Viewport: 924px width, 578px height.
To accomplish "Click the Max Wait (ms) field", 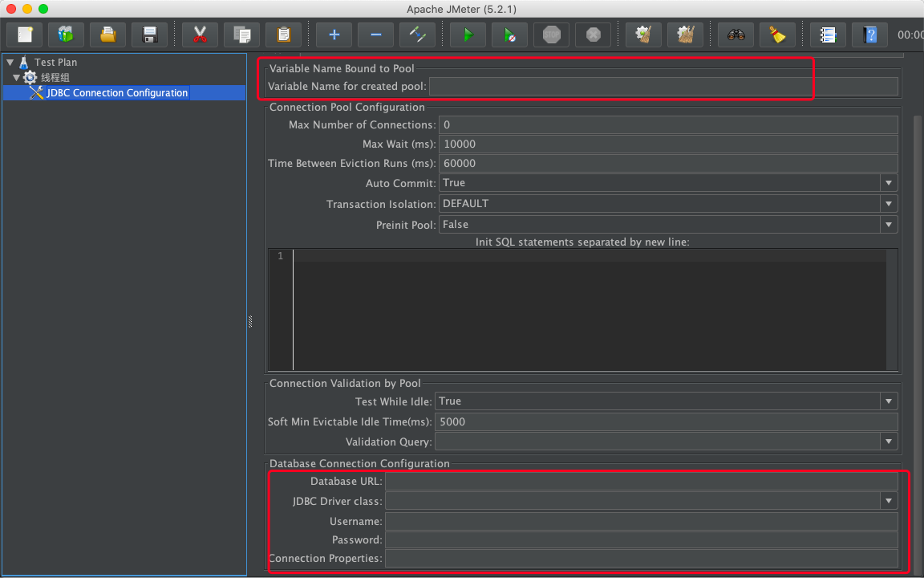I will click(668, 144).
